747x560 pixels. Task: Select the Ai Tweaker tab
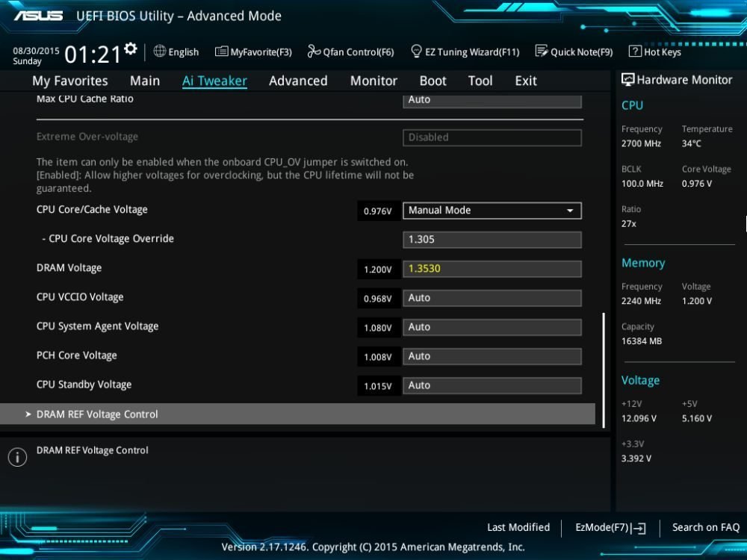coord(214,81)
